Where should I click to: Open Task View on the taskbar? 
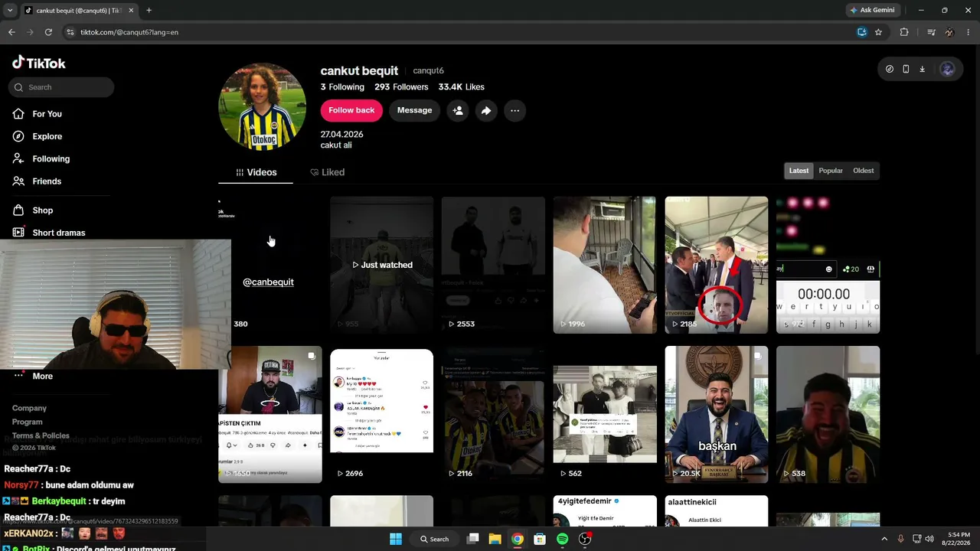(473, 539)
